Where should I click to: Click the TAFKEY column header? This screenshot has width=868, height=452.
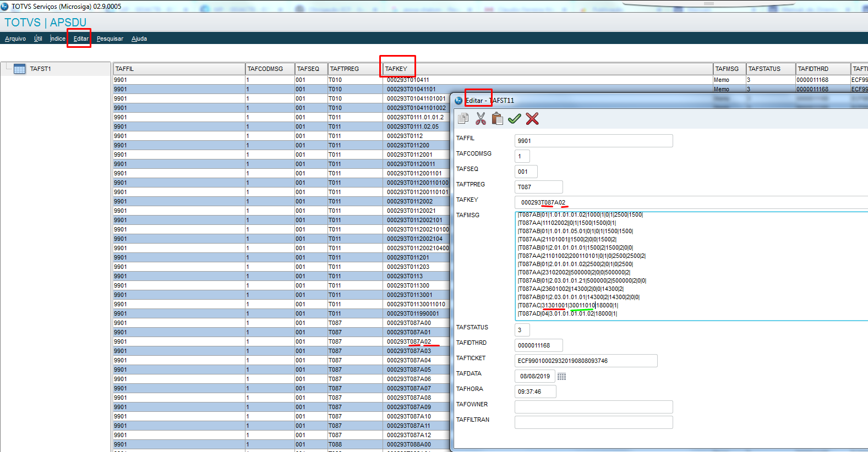(548, 69)
